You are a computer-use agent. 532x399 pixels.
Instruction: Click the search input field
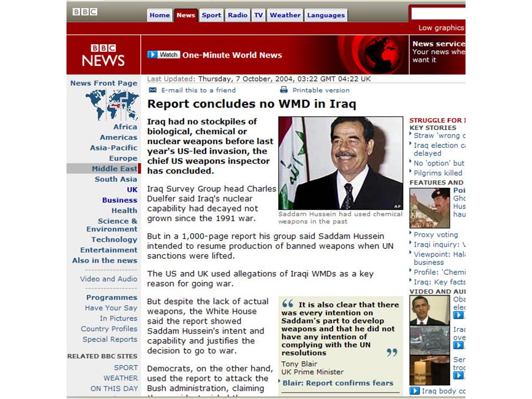[438, 14]
